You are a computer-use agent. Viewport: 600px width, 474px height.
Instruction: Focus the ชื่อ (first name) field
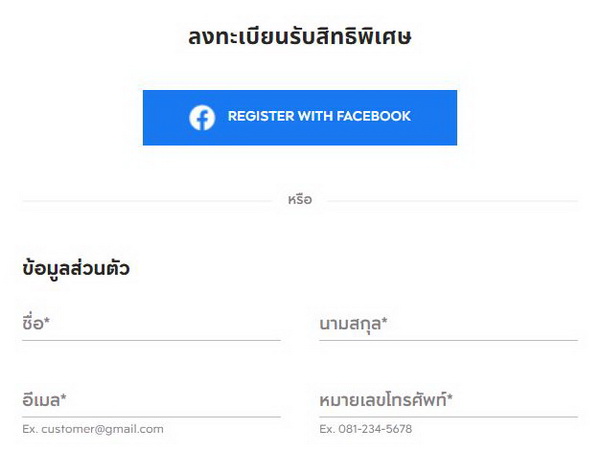(x=151, y=324)
